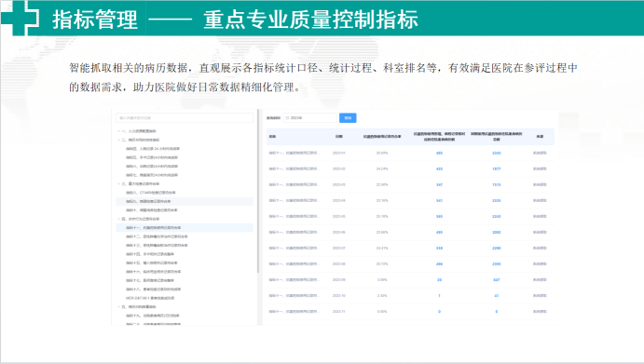Select tree item starting with MER-DAT-06-1
This screenshot has height=364, width=644.
pyautogui.click(x=150, y=298)
